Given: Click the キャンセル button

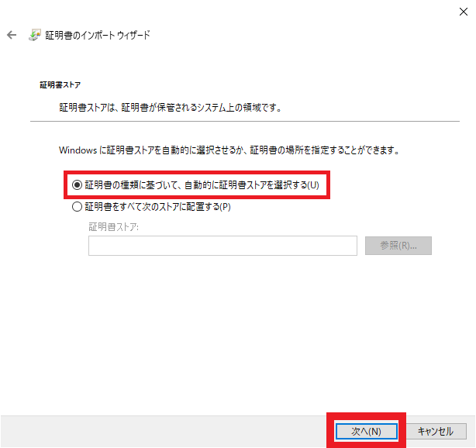Looking at the screenshot, I should [436, 431].
